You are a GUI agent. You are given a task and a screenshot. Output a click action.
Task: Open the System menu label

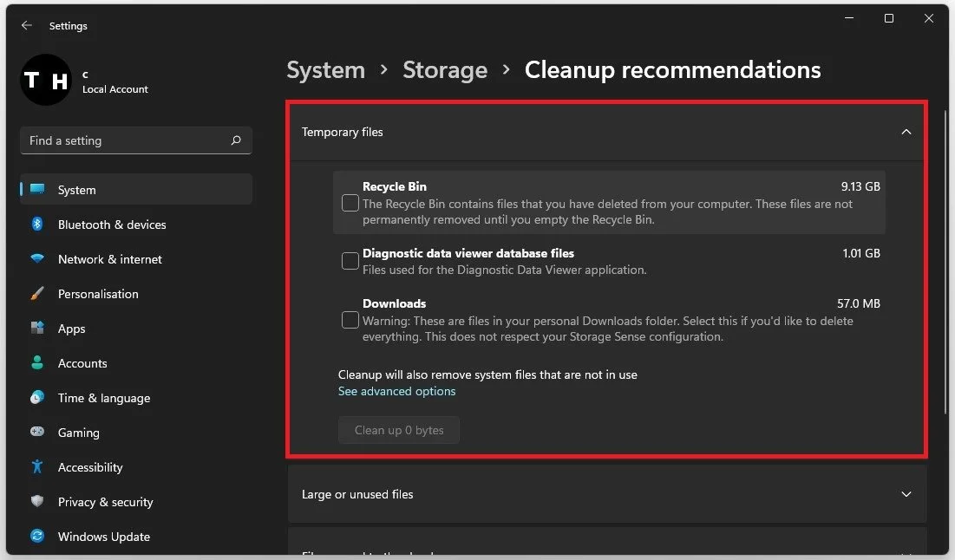click(x=76, y=190)
